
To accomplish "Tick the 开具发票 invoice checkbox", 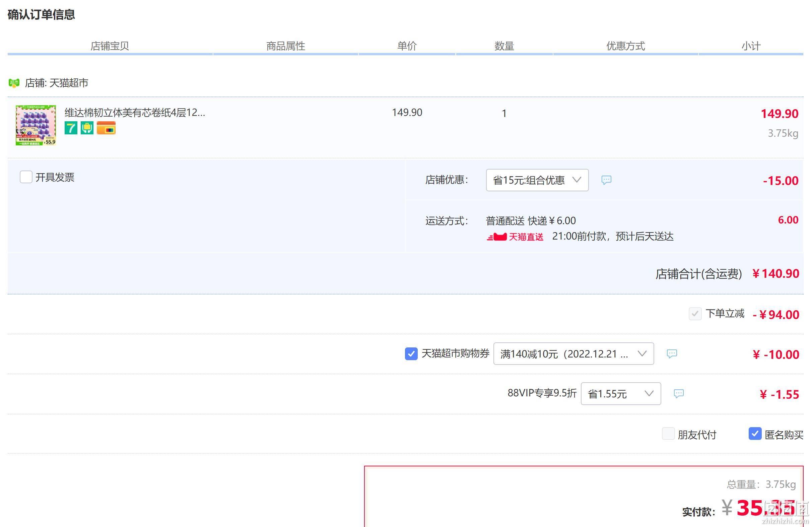I will tap(26, 177).
